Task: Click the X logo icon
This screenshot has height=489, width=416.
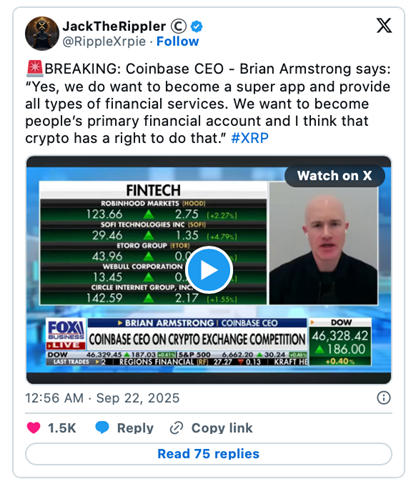Action: 384,26
